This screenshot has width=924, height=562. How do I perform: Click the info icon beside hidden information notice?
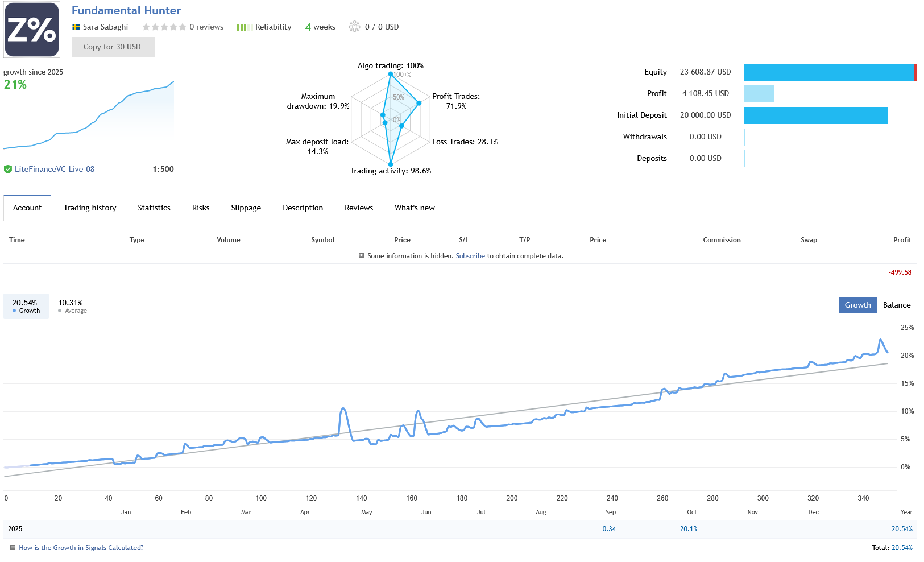coord(361,256)
